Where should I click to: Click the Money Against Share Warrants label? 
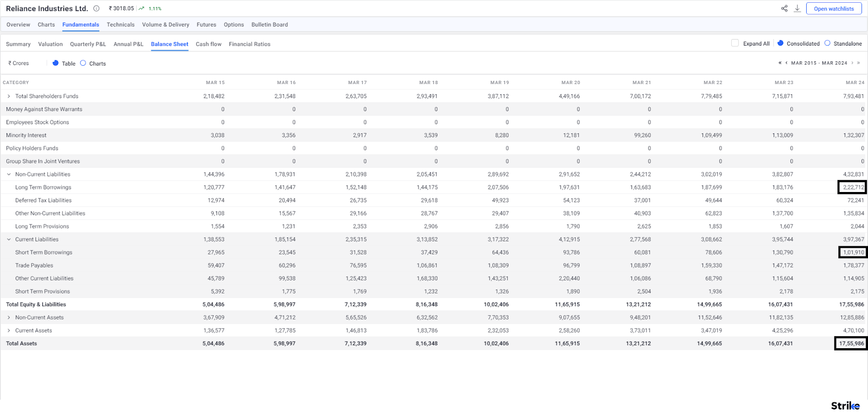point(44,109)
